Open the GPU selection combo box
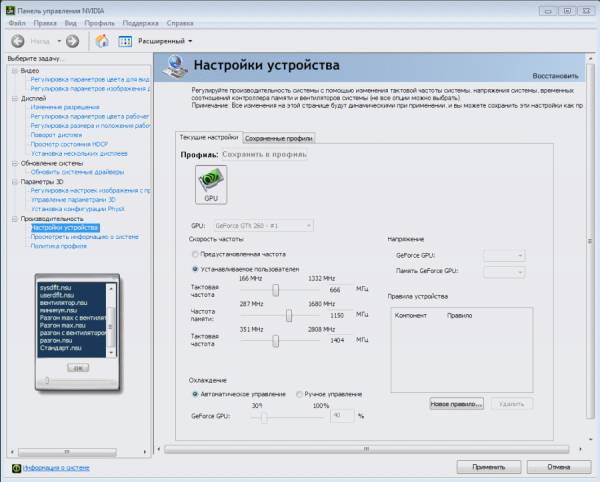Screen dimensions: 600x482 263,226
